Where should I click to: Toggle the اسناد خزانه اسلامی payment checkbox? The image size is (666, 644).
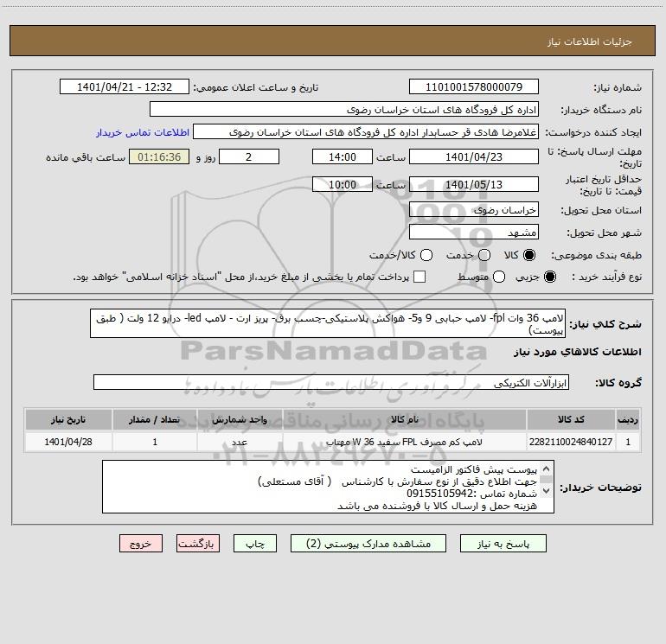(419, 277)
